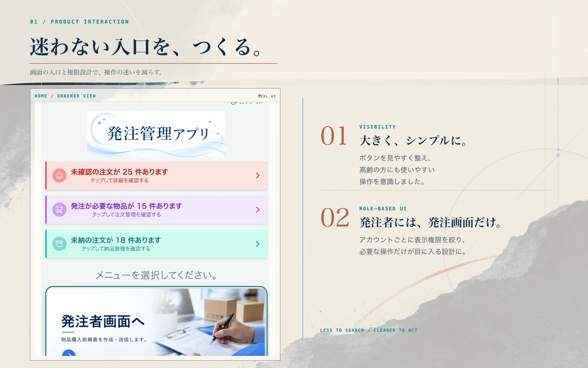Viewport: 588px width, 368px height.
Task: Open chevron on 発注が必要な物品が 15 件 card
Action: [x=258, y=210]
